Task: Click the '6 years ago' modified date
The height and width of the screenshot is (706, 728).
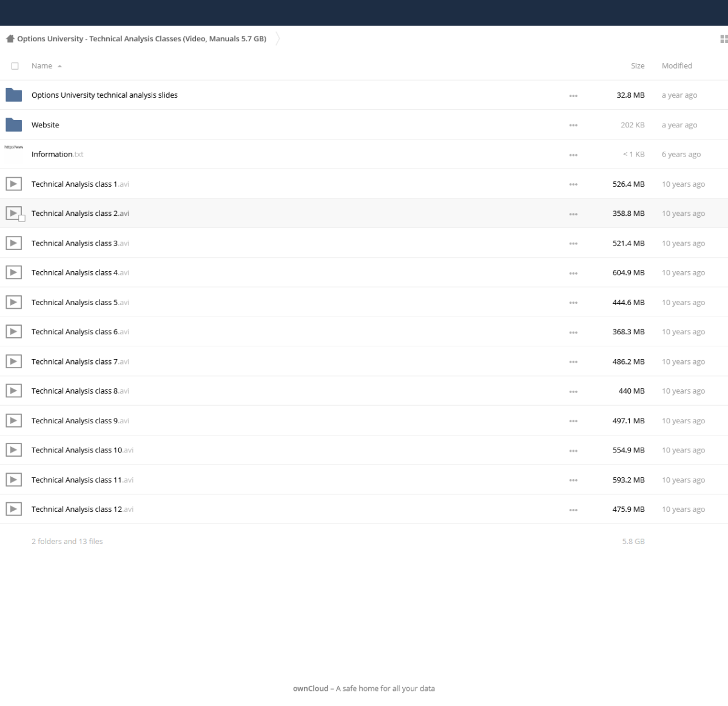Action: coord(681,154)
